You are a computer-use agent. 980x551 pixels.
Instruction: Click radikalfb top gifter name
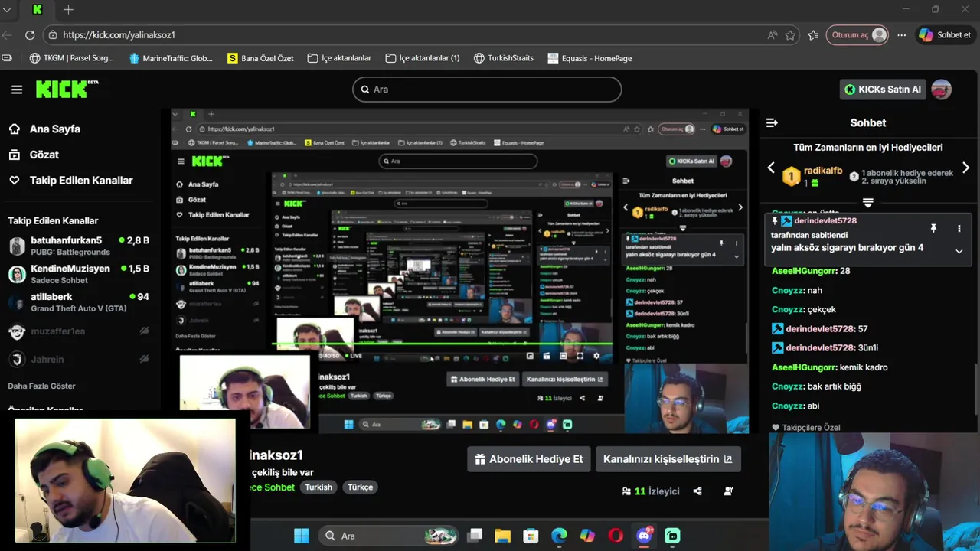tap(823, 171)
